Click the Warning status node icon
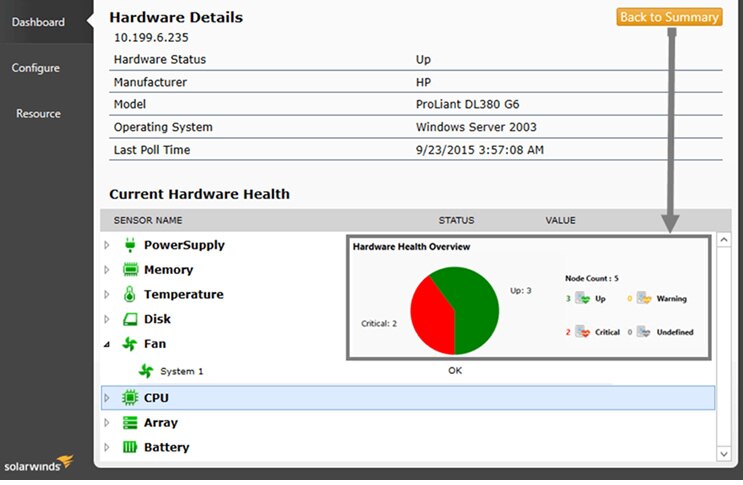This screenshot has width=743, height=485. (644, 298)
